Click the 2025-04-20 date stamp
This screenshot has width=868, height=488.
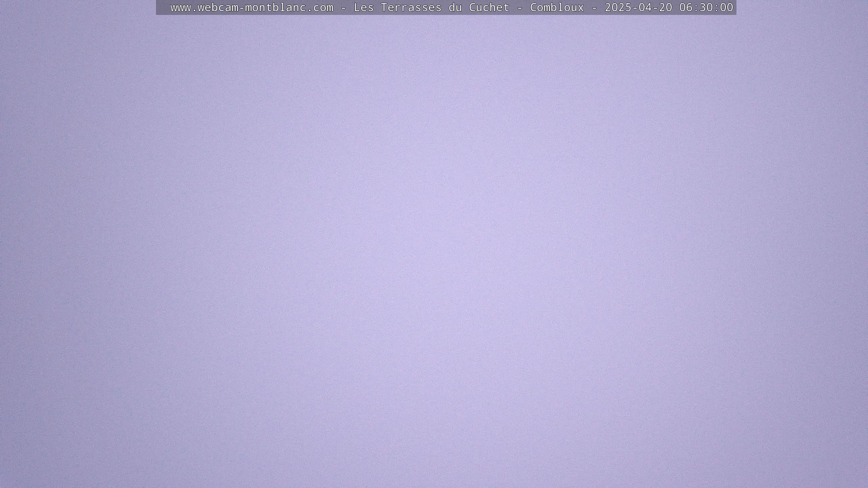(638, 7)
